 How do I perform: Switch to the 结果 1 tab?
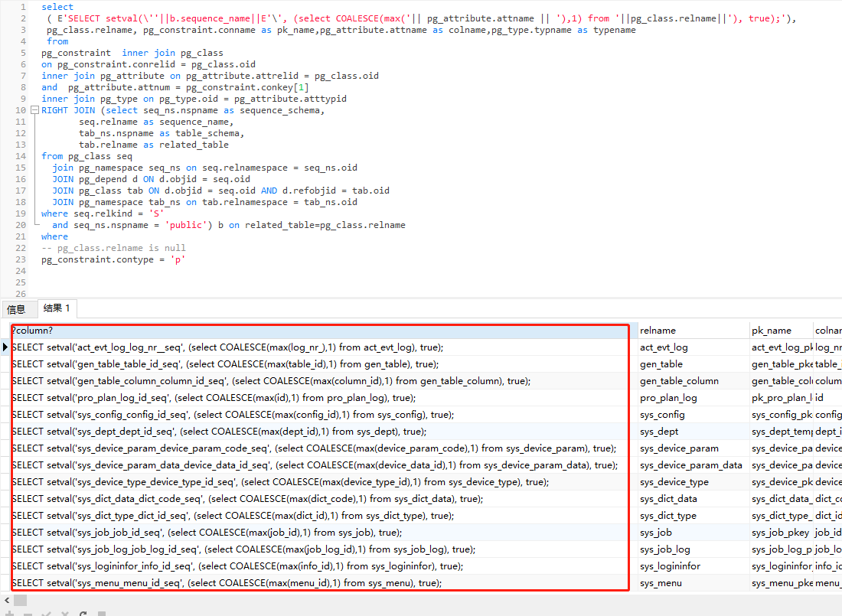57,308
